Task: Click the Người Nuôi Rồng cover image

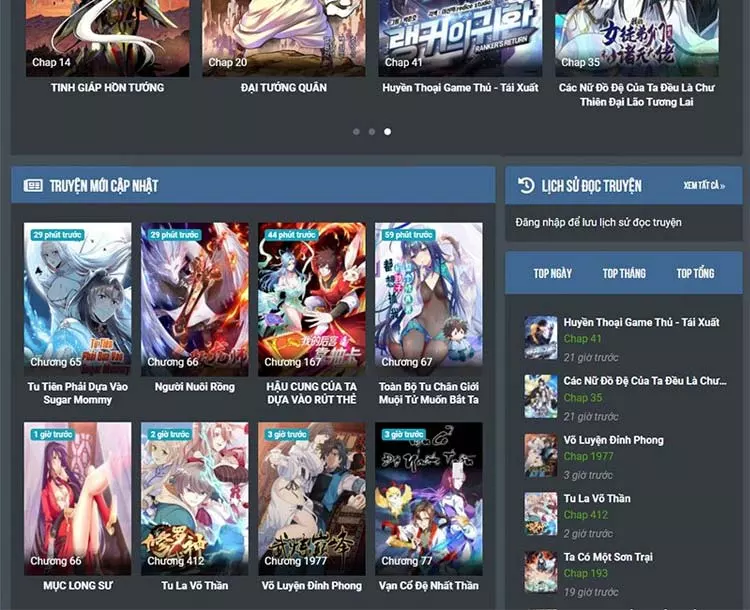Action: [195, 298]
